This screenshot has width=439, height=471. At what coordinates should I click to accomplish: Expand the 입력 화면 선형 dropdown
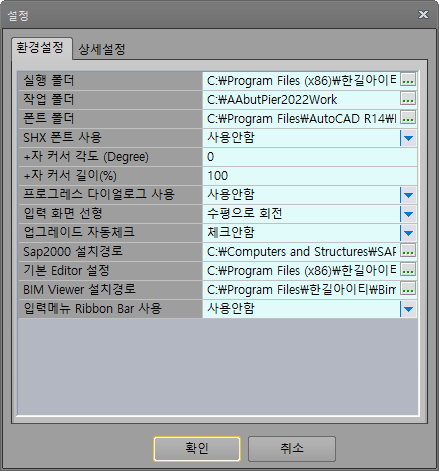[408, 214]
